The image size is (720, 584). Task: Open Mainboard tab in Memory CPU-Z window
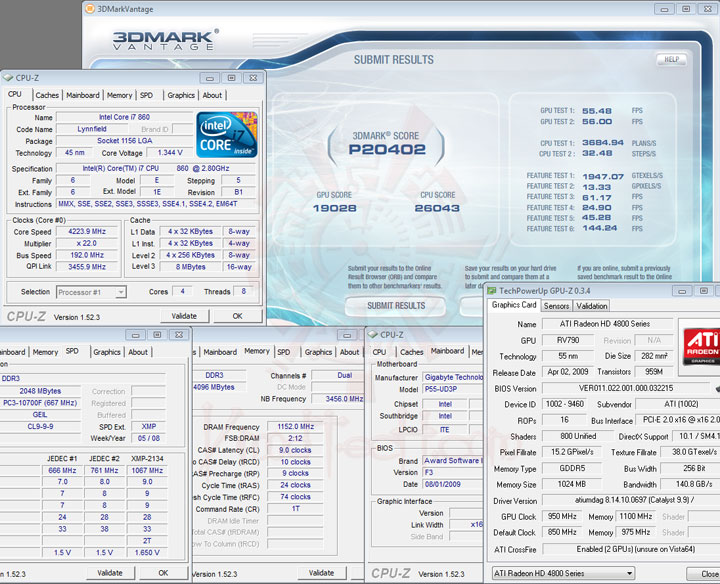click(x=220, y=352)
